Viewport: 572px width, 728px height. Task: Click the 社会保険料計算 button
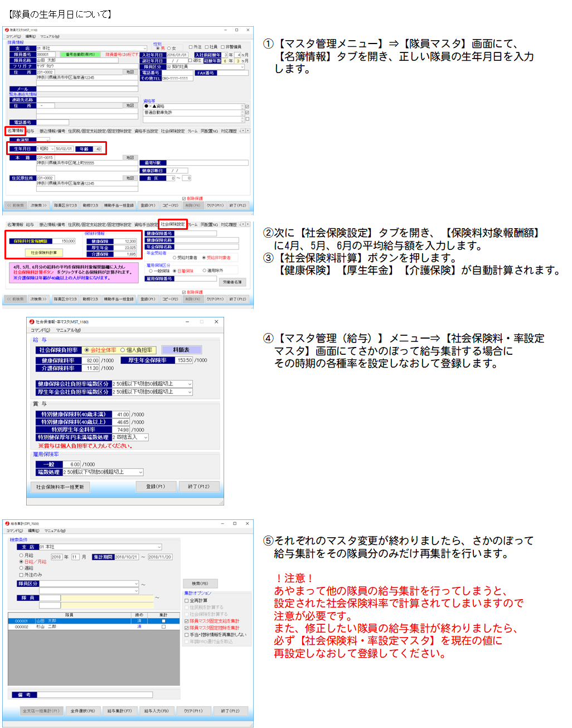43,253
